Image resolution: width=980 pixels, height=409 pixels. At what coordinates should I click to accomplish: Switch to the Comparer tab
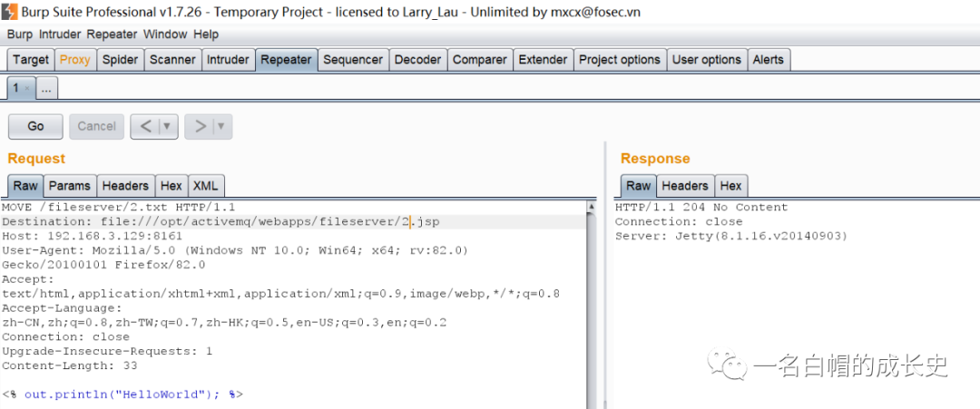480,60
